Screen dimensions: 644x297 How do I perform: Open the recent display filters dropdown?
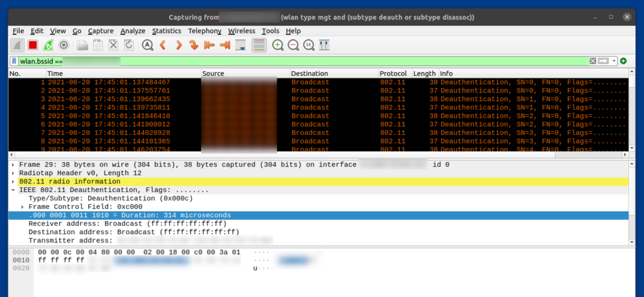[614, 61]
